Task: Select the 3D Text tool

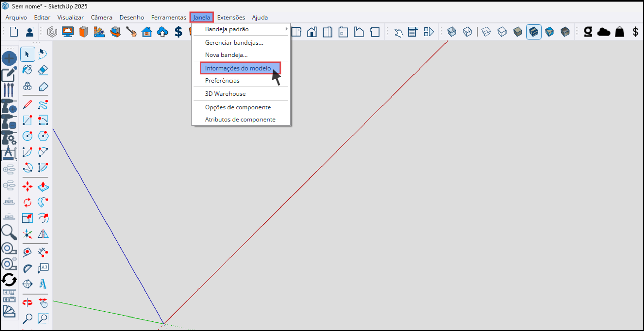Action: (43, 284)
